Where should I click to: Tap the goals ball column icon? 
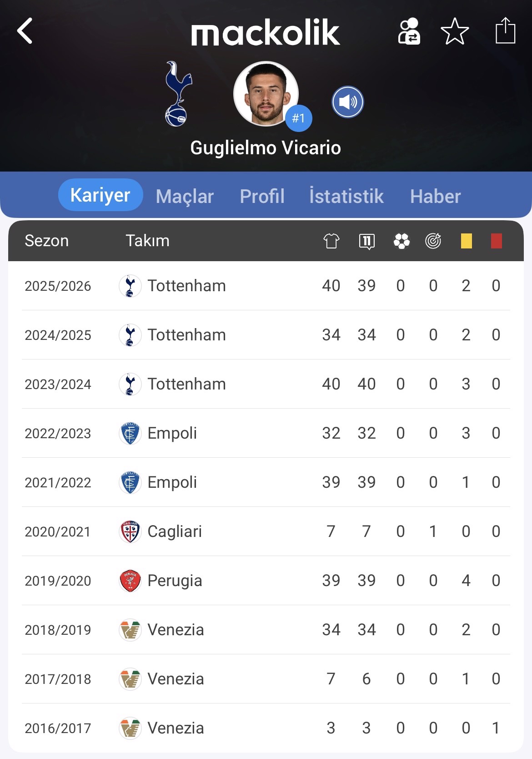point(402,241)
